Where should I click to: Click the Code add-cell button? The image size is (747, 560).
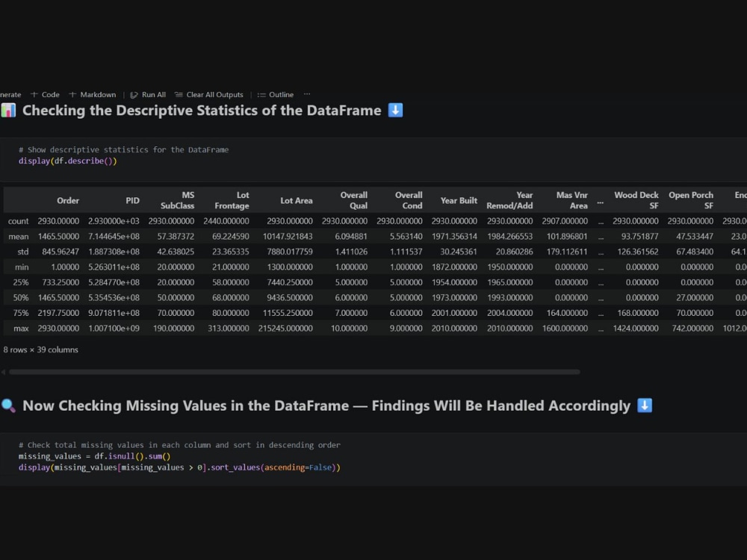[46, 94]
